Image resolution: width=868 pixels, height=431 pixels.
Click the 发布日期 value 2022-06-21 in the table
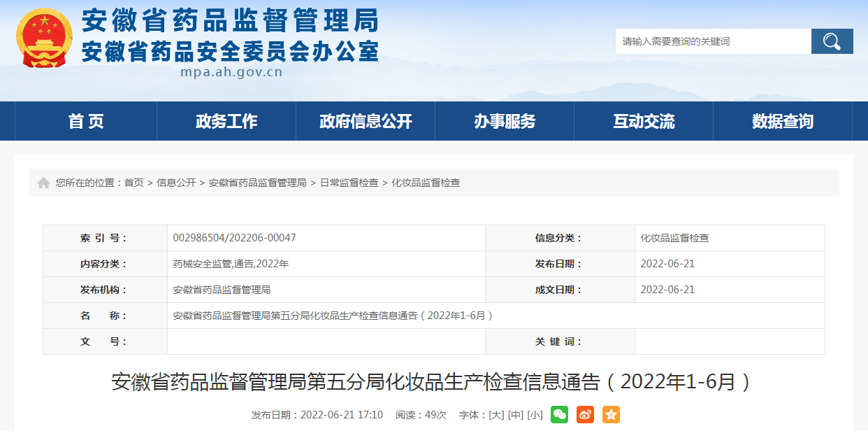(667, 264)
